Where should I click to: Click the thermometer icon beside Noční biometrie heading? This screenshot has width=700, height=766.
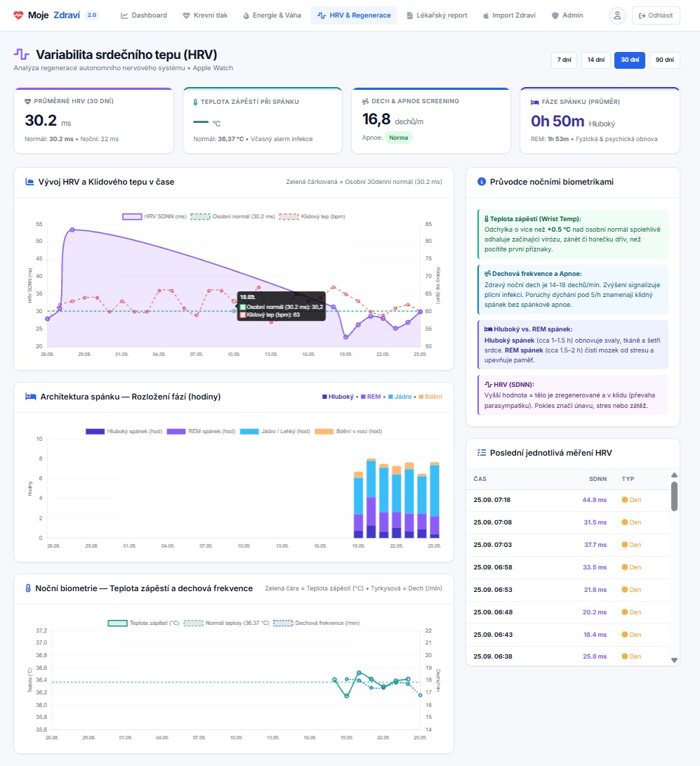[28, 588]
